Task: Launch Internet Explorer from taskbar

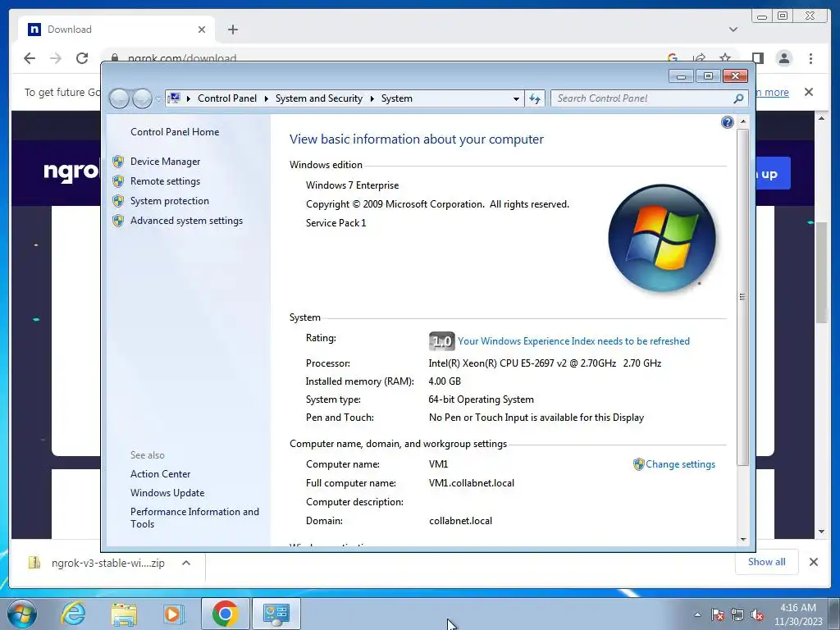Action: tap(72, 614)
